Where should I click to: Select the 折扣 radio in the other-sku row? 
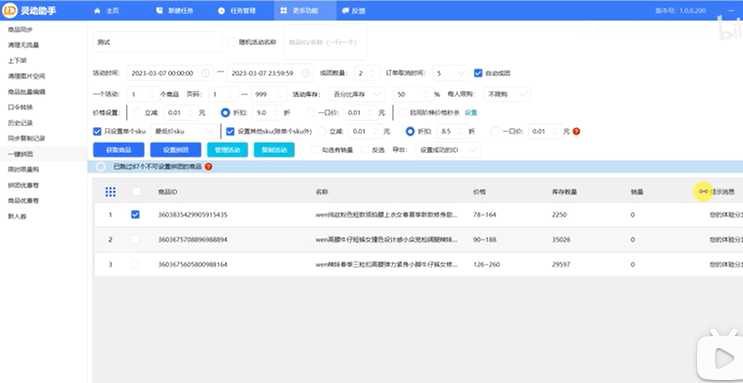pos(410,131)
